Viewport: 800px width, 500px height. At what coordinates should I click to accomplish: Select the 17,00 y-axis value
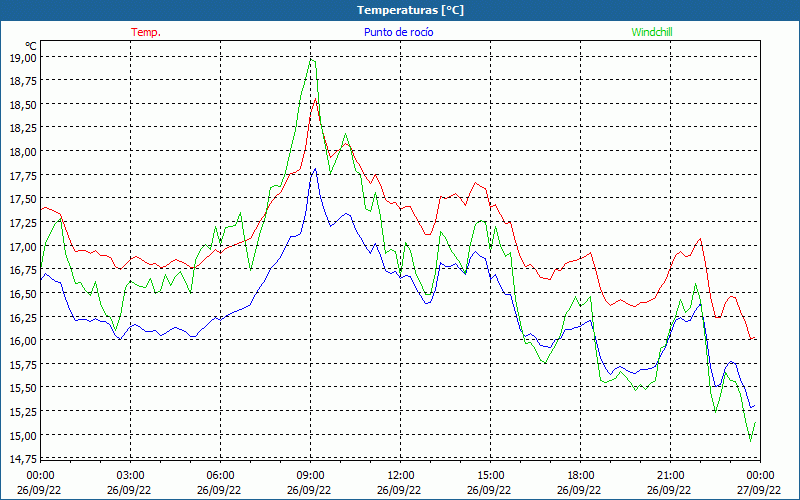[x=23, y=246]
